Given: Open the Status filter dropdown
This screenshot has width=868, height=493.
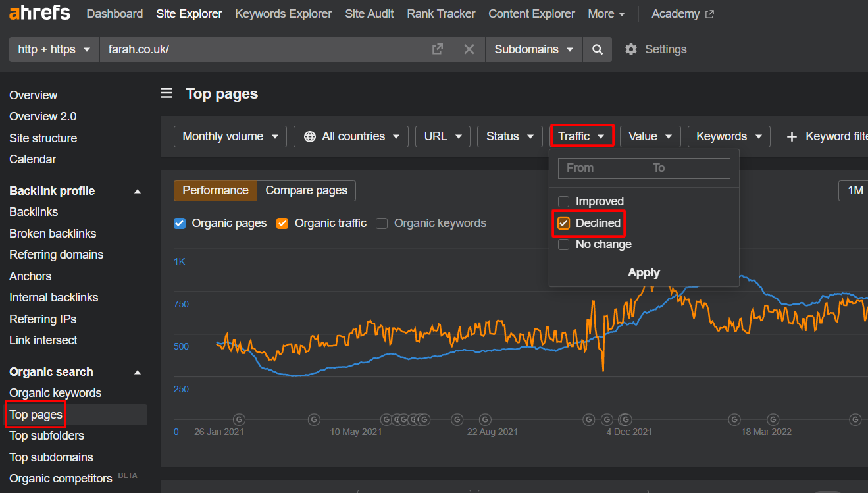Looking at the screenshot, I should 510,136.
